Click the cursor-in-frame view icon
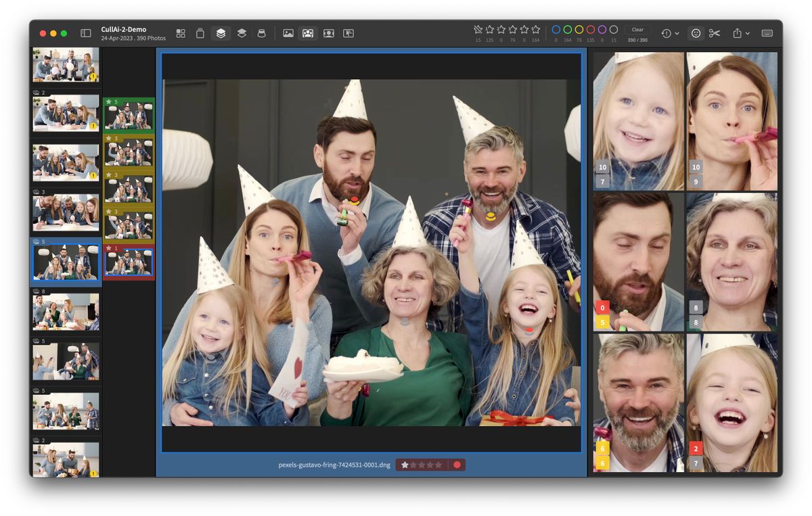The width and height of the screenshot is (812, 516). pyautogui.click(x=348, y=33)
